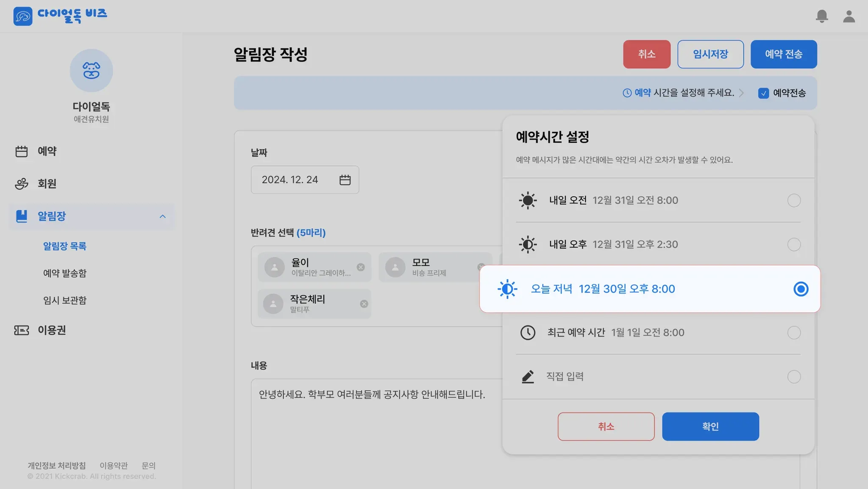Screen dimensions: 868x489
Task: Click the 회원 members icon
Action: click(x=21, y=183)
